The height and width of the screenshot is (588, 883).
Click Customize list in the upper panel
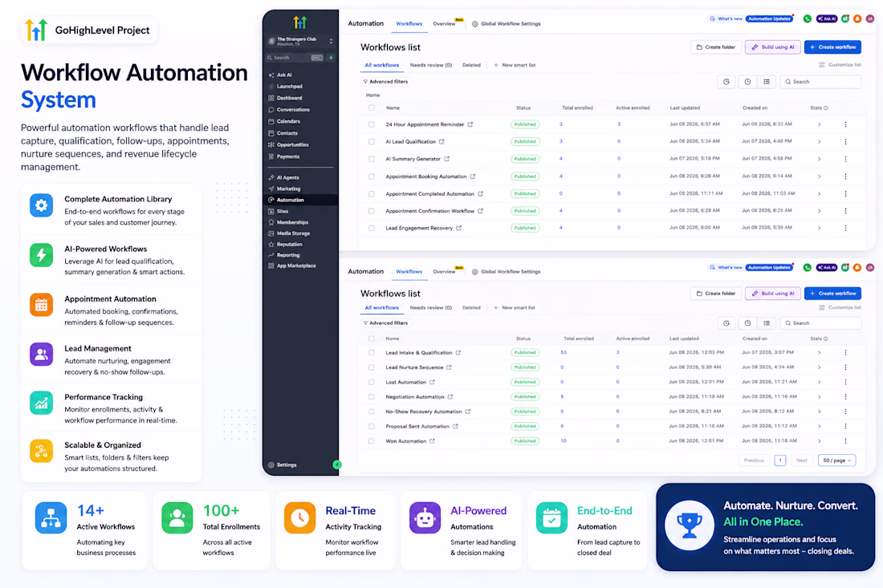coord(840,65)
